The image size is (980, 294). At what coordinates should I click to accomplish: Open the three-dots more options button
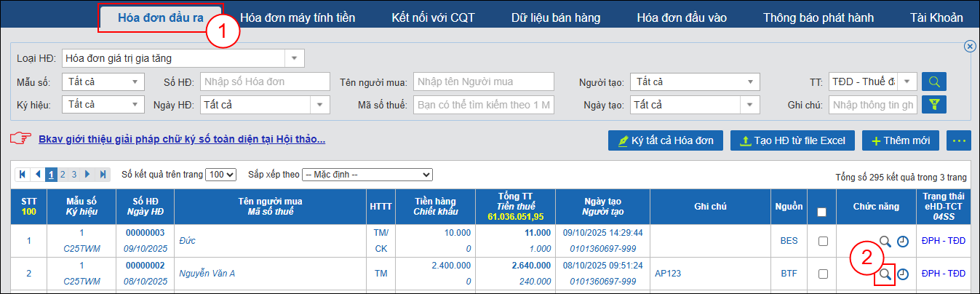[959, 140]
